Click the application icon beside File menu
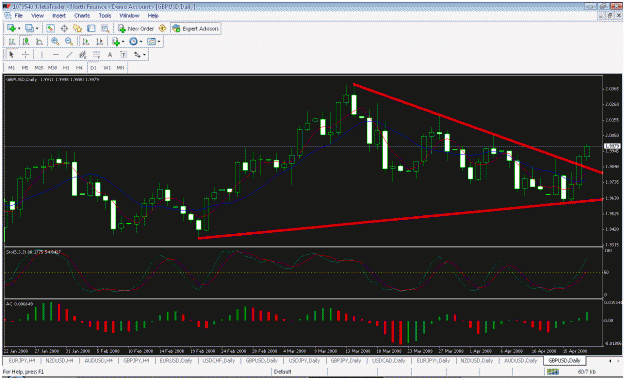The width and height of the screenshot is (625, 378). (x=8, y=16)
